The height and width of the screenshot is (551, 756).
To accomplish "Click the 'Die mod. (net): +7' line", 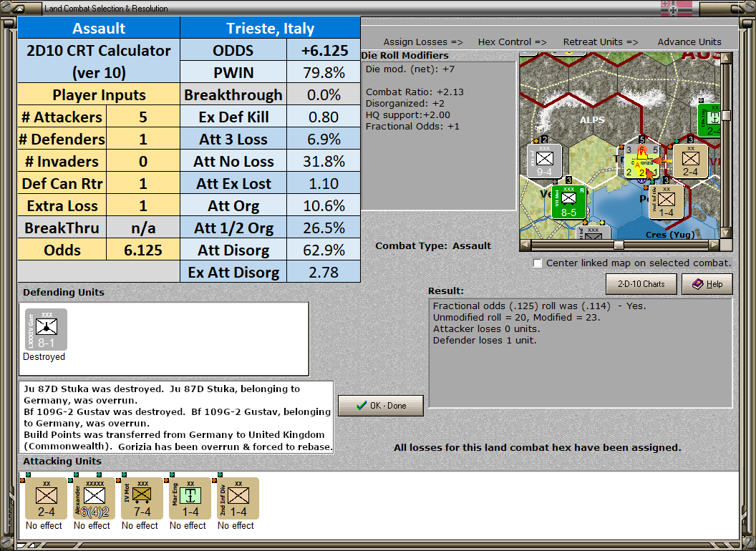I will 410,69.
